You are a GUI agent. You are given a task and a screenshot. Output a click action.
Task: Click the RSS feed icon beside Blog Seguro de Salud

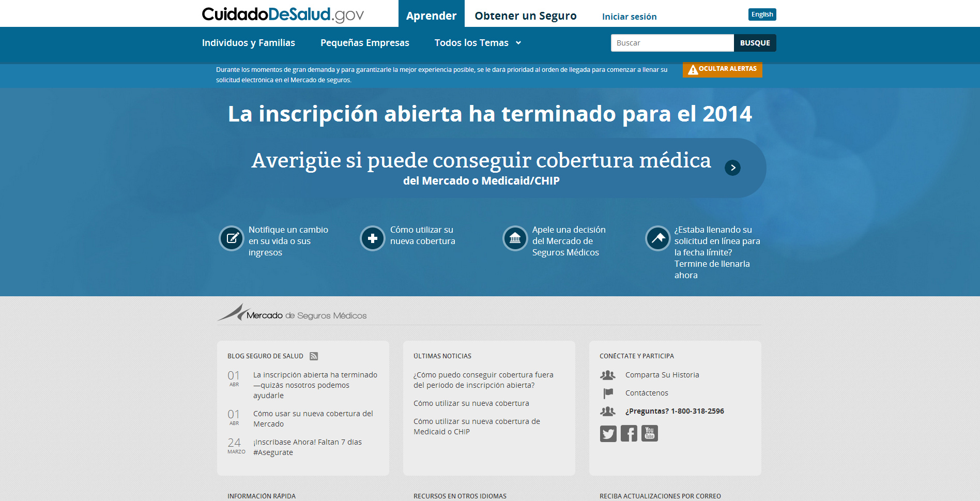(314, 356)
